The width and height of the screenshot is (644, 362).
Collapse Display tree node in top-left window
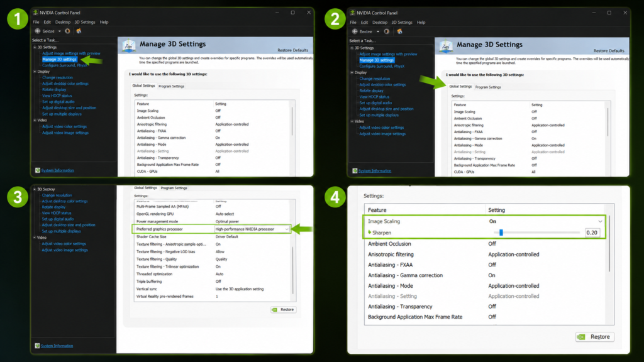pyautogui.click(x=35, y=72)
